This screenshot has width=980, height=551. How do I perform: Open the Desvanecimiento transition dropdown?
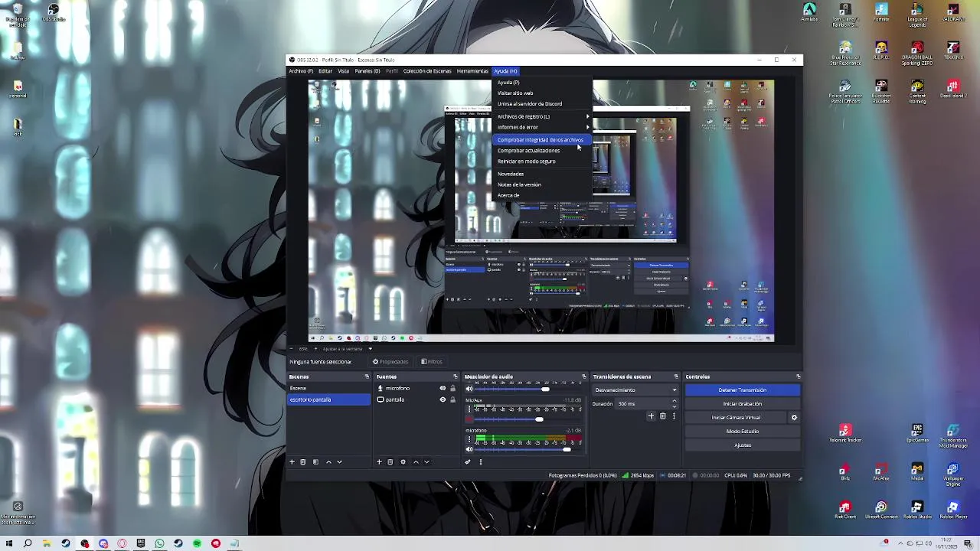636,390
